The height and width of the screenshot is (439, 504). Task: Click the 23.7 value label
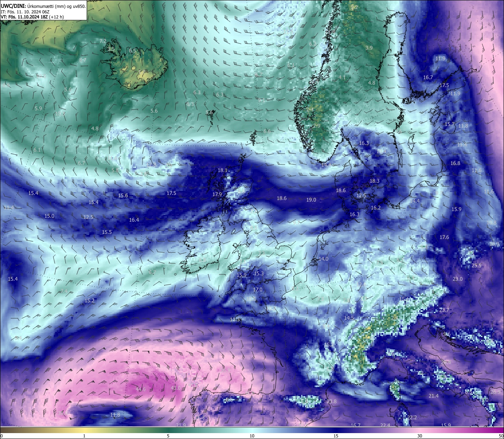pos(444,310)
